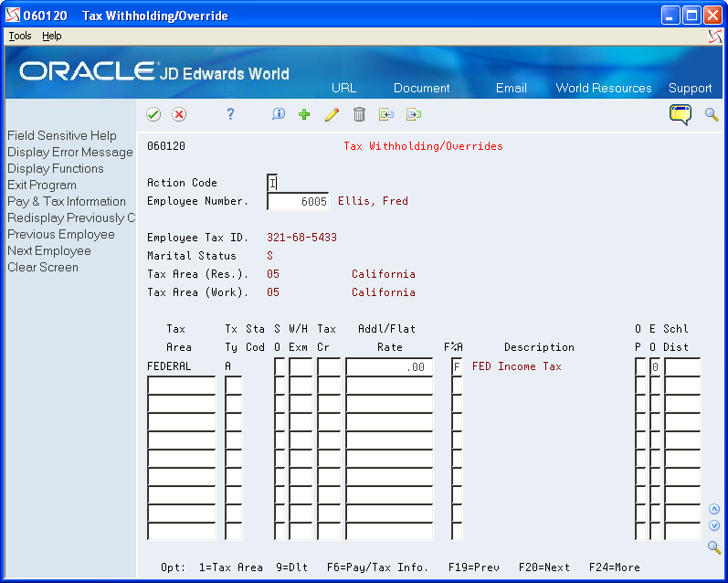This screenshot has height=583, width=728.
Task: Click the JD Edwards icon in title bar
Action: [x=13, y=16]
